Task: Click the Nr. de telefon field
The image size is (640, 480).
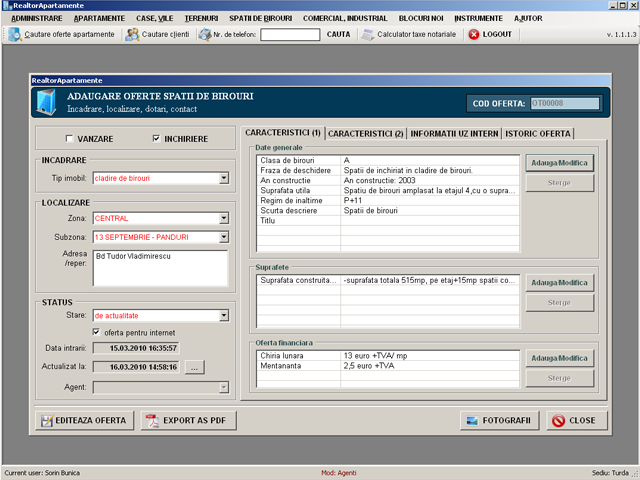Action: pyautogui.click(x=283, y=34)
